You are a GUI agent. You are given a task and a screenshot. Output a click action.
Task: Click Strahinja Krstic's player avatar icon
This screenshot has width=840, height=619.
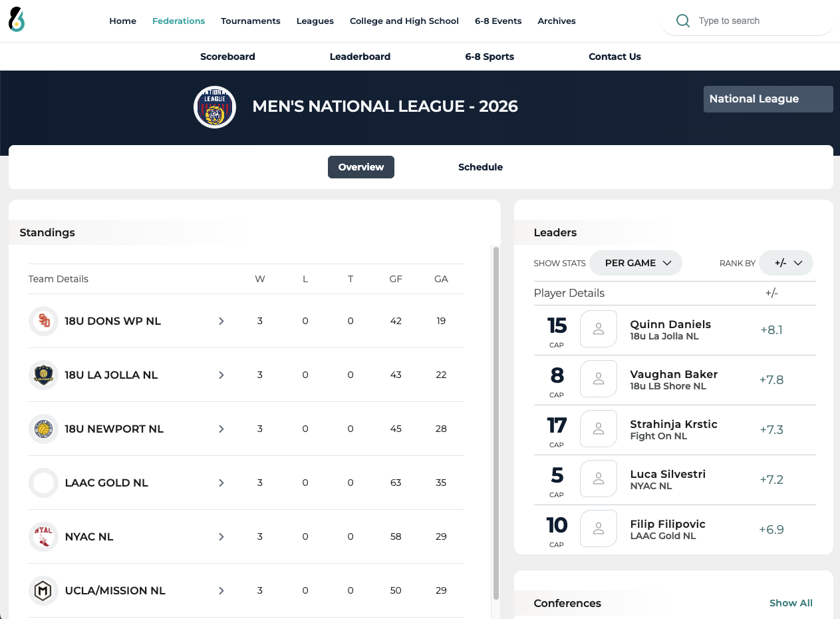click(599, 429)
